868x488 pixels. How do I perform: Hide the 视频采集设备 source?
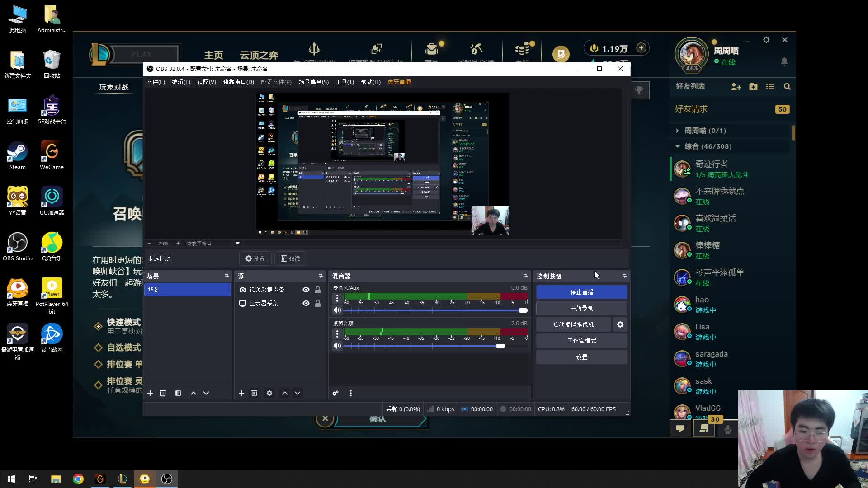pos(306,290)
